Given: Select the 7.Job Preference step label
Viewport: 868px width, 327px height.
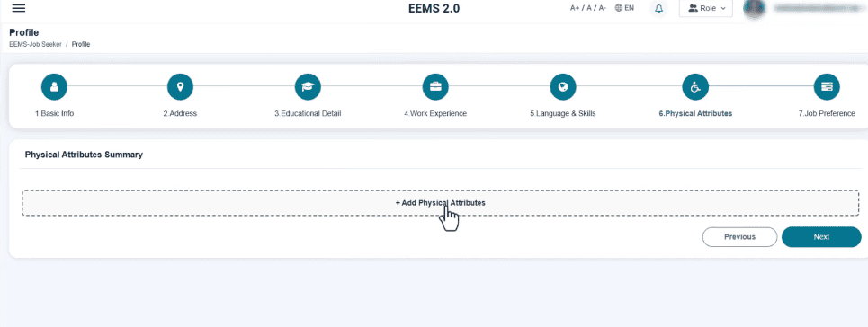Looking at the screenshot, I should [827, 113].
